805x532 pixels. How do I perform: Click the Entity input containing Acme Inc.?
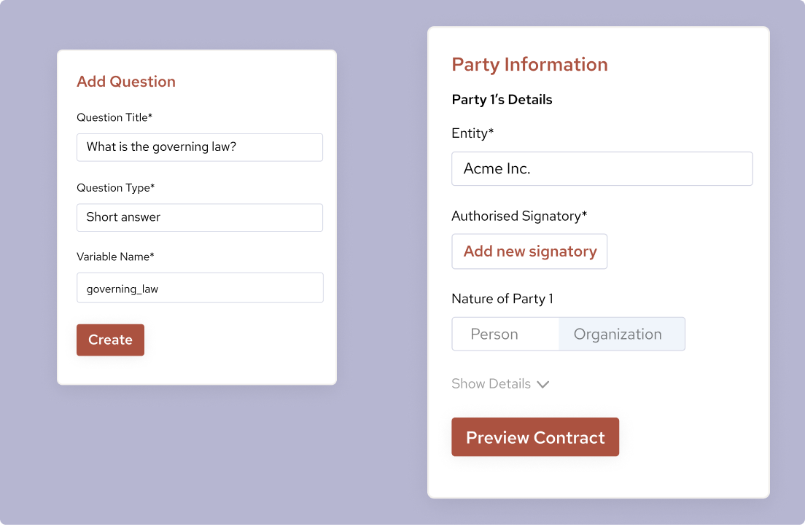[x=602, y=168]
